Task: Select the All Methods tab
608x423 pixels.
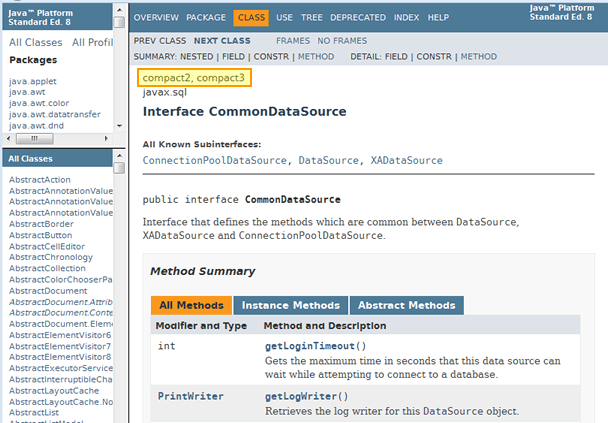Action: pyautogui.click(x=192, y=306)
